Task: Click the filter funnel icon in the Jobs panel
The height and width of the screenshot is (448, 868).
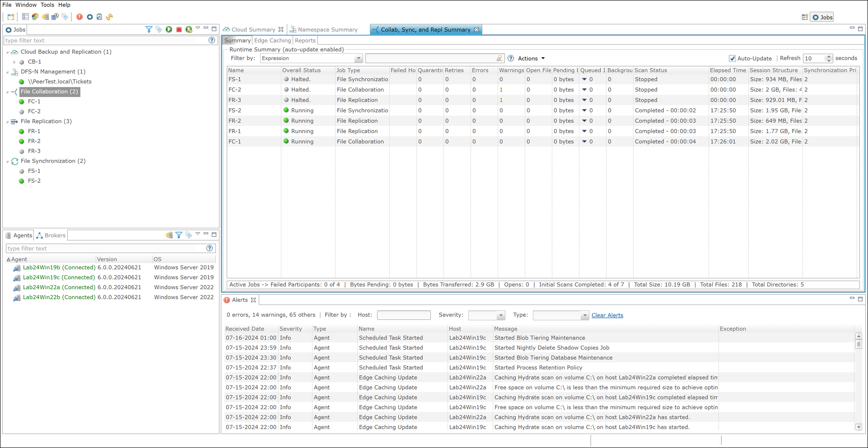Action: [x=149, y=29]
